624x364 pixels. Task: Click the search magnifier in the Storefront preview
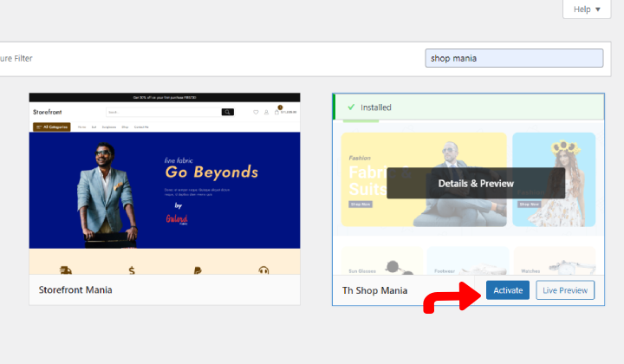[x=228, y=112]
